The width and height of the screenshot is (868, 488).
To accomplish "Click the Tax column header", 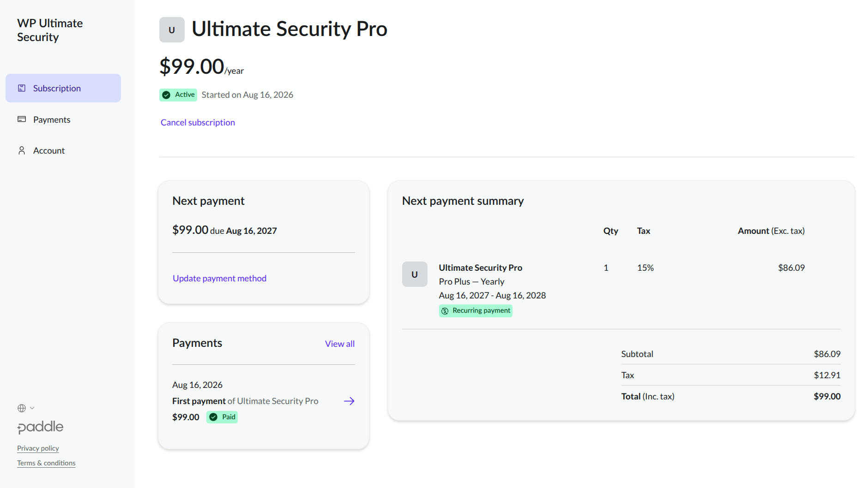I will pyautogui.click(x=644, y=231).
